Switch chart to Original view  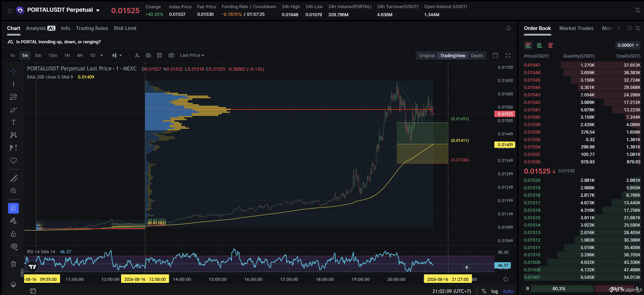[427, 56]
